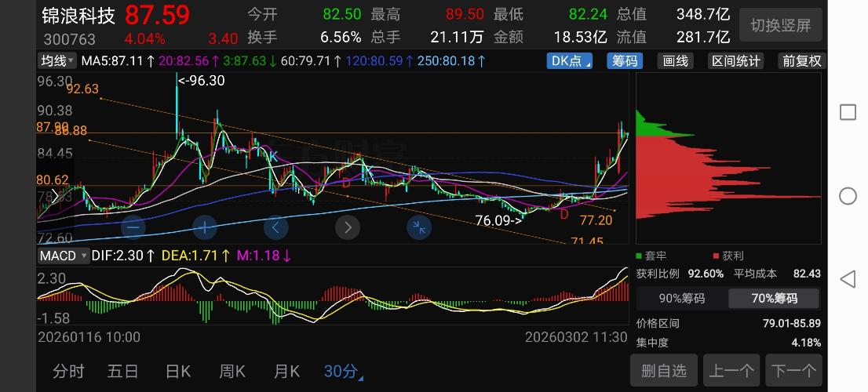Viewport: 868px width, 392px height.
Task: Tap the 76.09-> low price marker
Action: (499, 221)
